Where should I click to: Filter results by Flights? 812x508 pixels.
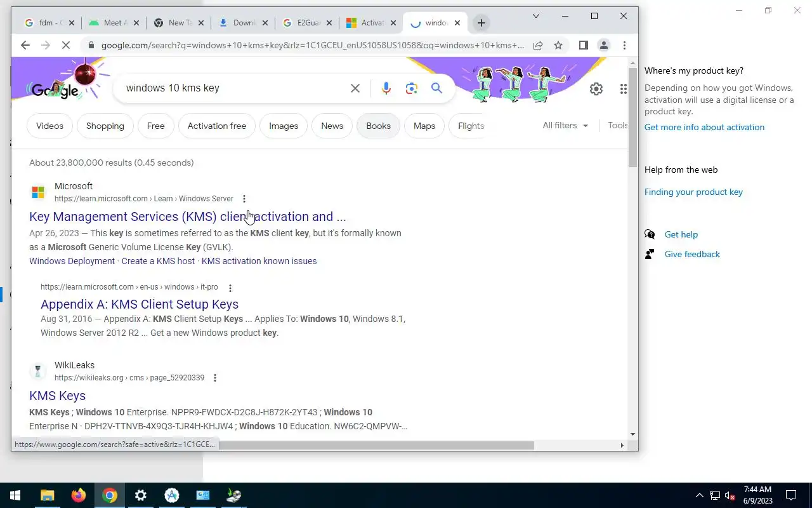(x=469, y=126)
